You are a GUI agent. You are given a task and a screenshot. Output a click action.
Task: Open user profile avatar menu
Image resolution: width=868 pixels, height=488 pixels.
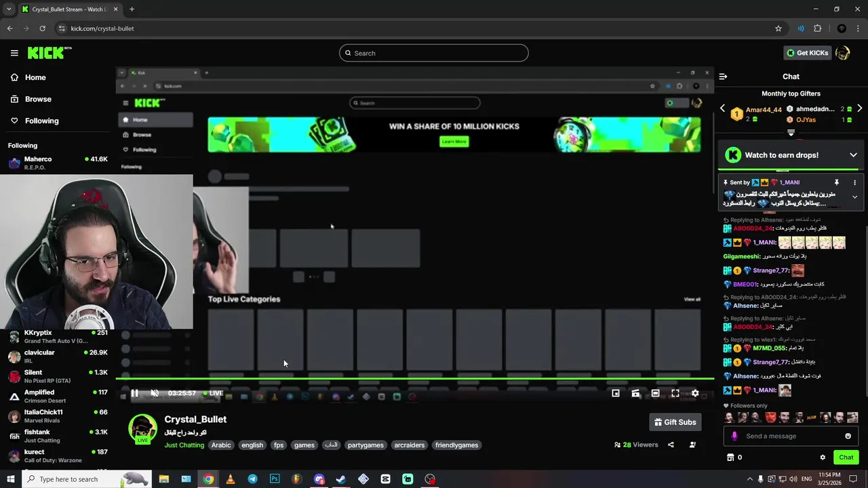(x=843, y=53)
